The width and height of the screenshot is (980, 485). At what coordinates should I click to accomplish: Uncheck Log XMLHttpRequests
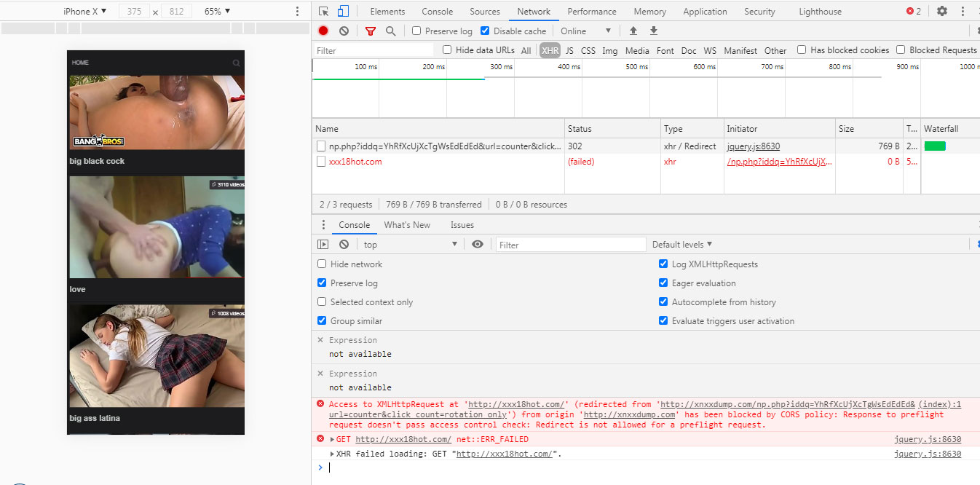pyautogui.click(x=663, y=264)
